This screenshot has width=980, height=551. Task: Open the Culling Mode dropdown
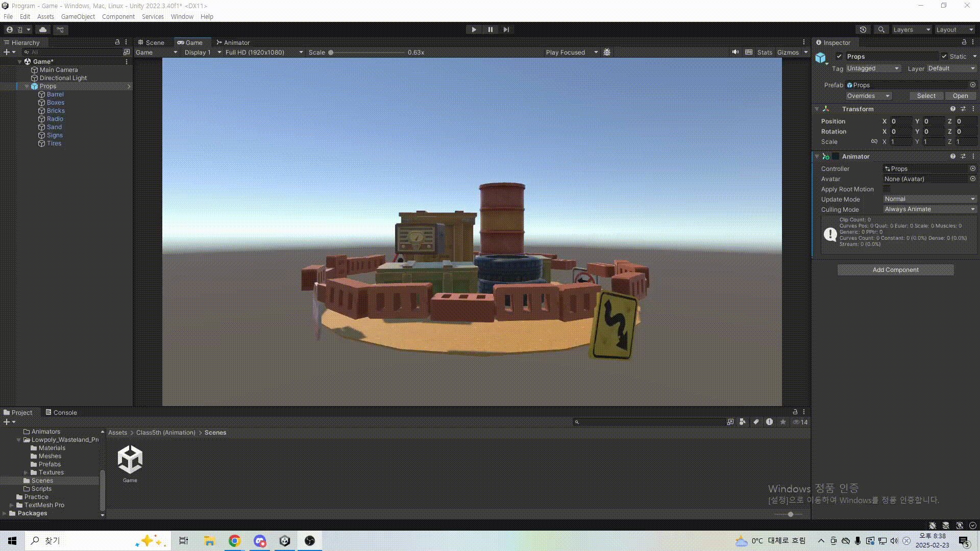tap(929, 209)
